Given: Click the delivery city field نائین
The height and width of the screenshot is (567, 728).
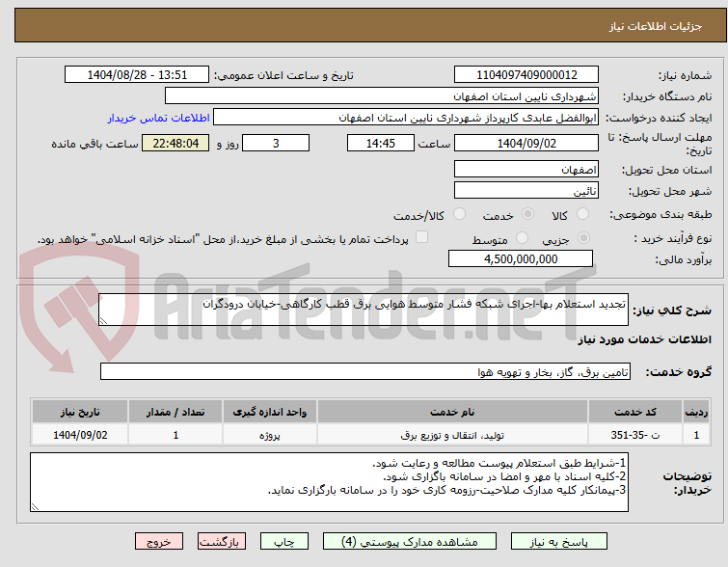Looking at the screenshot, I should point(526,190).
